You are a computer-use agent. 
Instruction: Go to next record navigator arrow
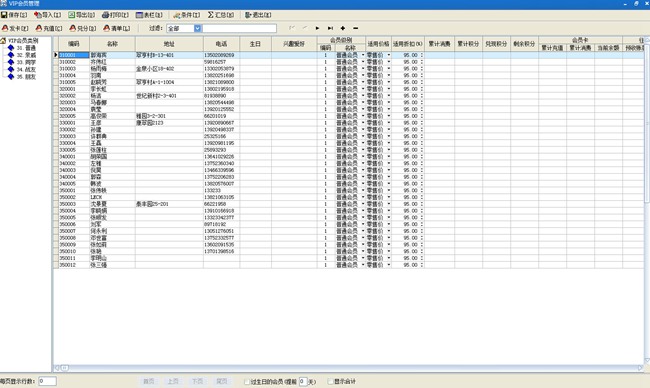tap(318, 28)
